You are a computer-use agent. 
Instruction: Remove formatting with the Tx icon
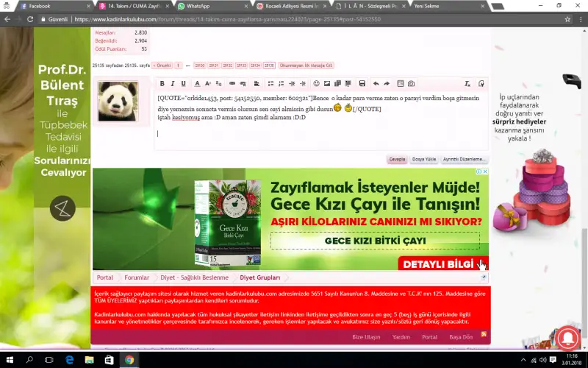point(467,84)
